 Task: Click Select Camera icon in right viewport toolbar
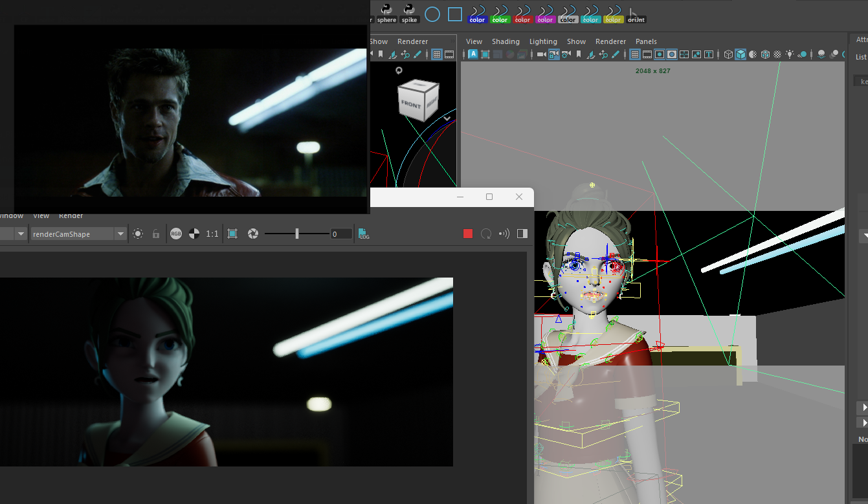tap(542, 54)
